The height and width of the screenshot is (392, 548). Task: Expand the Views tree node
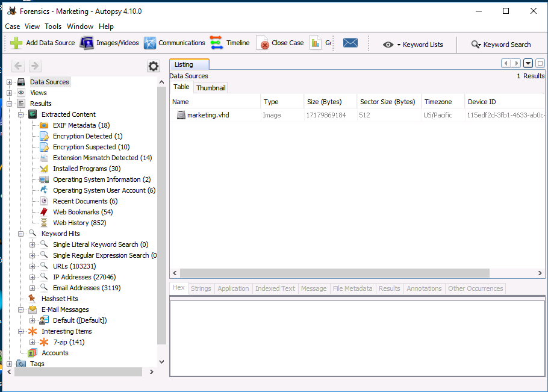10,93
